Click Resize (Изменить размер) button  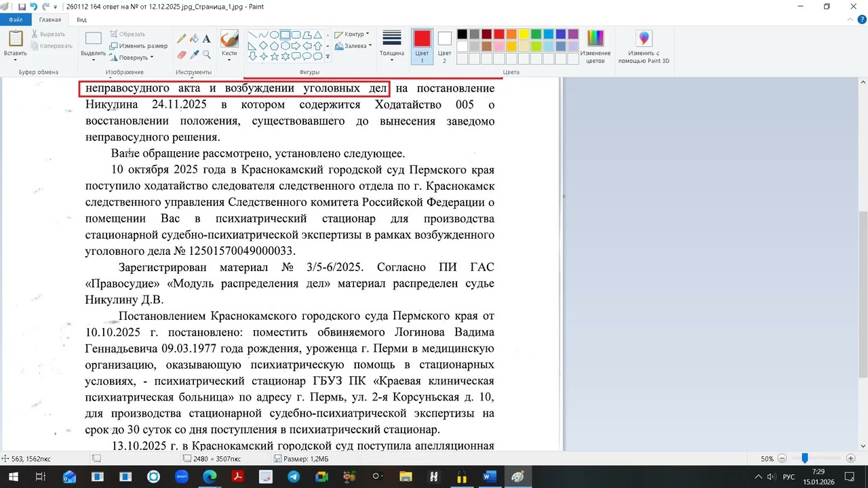[x=138, y=45]
